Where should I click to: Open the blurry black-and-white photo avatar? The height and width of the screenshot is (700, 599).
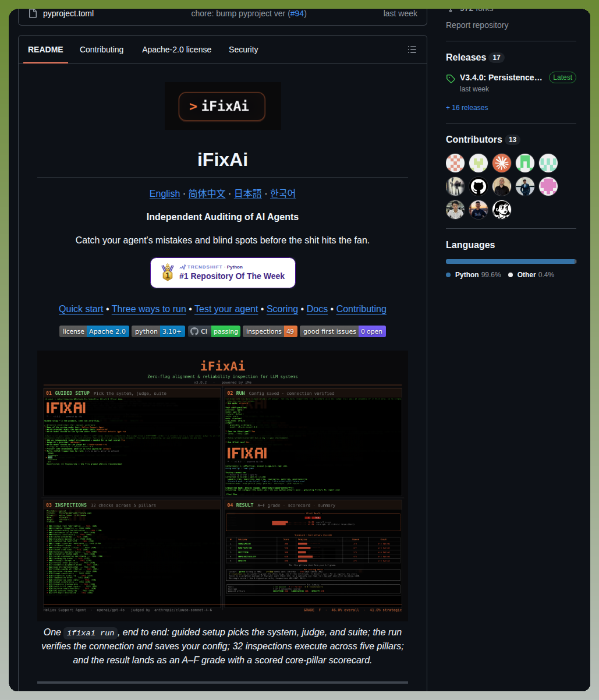tap(455, 186)
